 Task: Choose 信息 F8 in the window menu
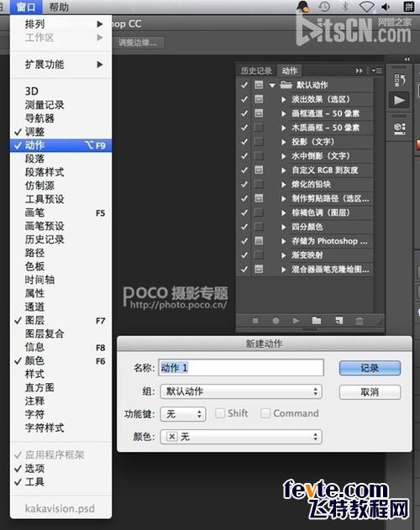tap(60, 347)
